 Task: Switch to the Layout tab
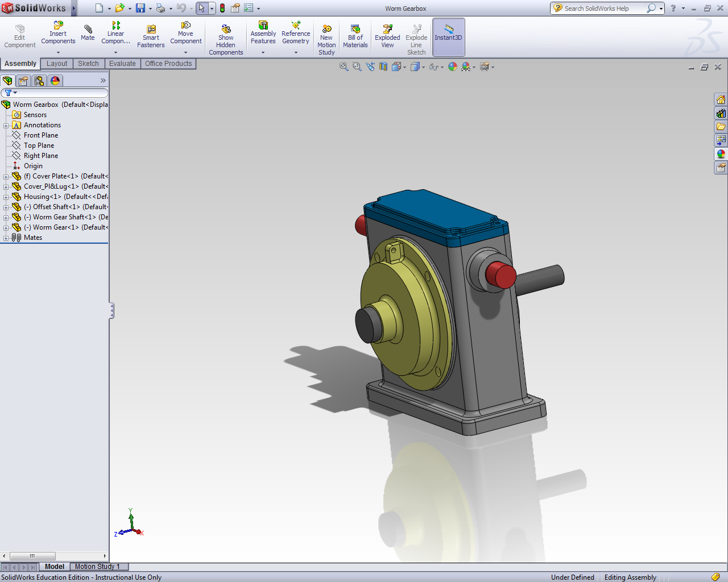[57, 64]
